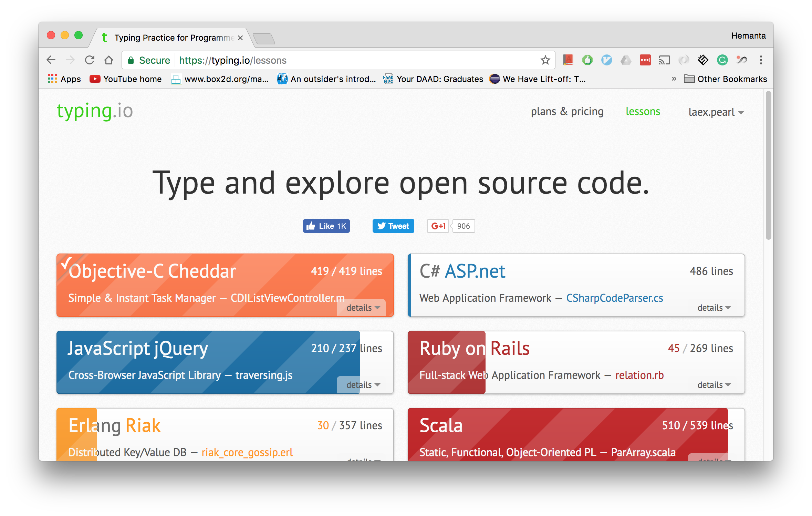The width and height of the screenshot is (812, 516).
Task: Expand details on Ruby on Rails card
Action: click(x=714, y=385)
